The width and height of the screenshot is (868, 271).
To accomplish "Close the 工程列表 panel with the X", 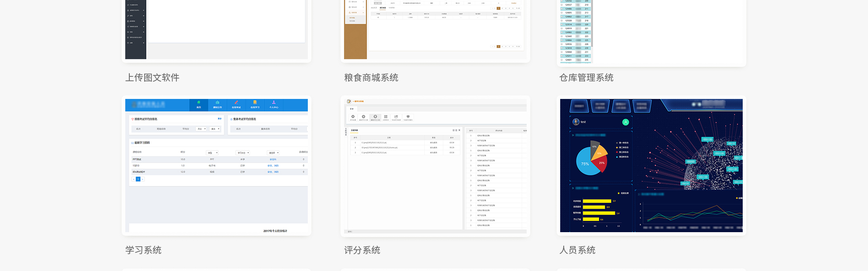I will [x=459, y=131].
